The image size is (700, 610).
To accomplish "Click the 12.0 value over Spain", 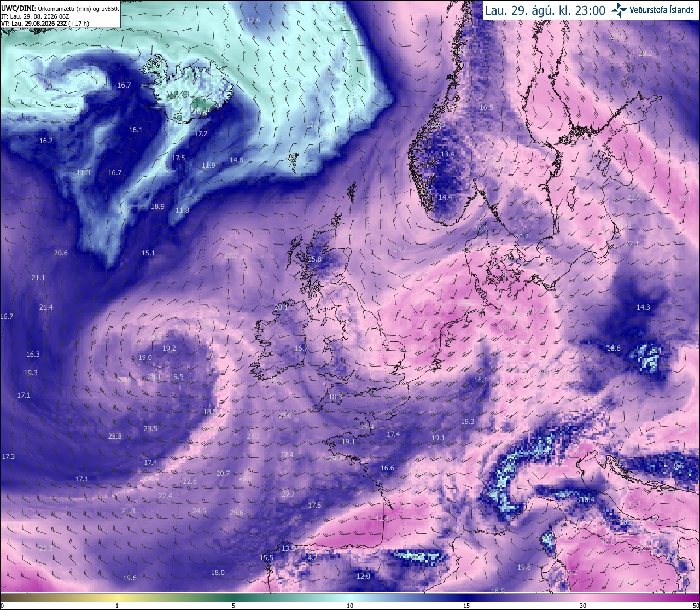I will point(363,576).
